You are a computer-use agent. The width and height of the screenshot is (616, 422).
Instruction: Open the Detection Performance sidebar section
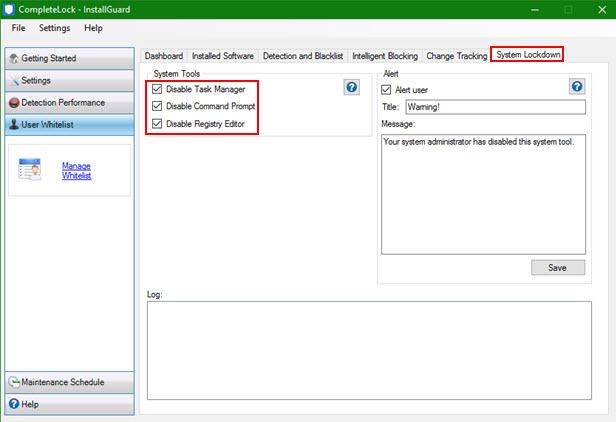pyautogui.click(x=70, y=103)
